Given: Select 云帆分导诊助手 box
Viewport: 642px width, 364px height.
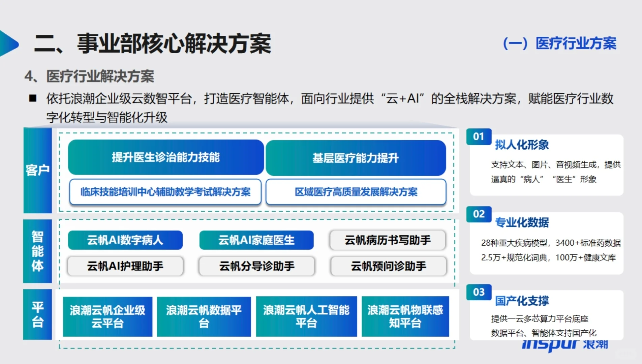Looking at the screenshot, I should pyautogui.click(x=257, y=266).
